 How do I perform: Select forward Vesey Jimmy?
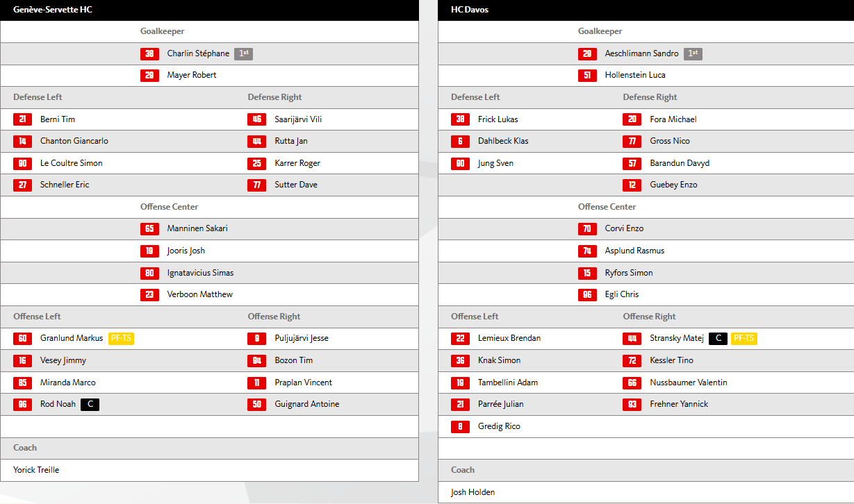coord(63,360)
